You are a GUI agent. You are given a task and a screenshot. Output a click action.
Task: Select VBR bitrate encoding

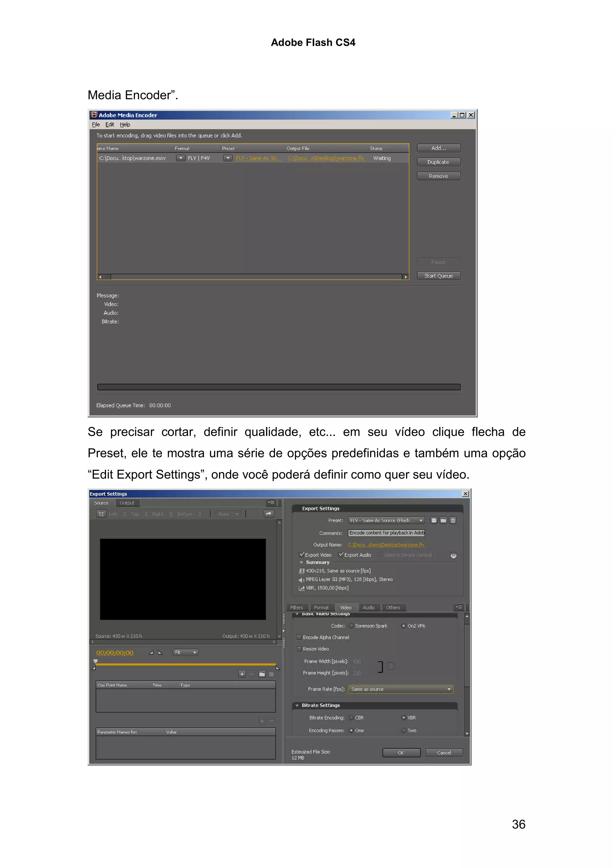click(403, 718)
